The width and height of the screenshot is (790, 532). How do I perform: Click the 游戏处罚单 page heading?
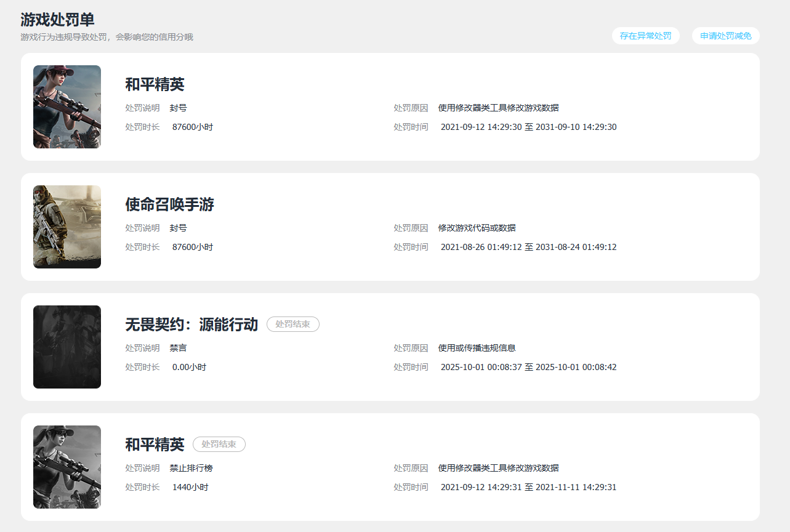point(57,20)
